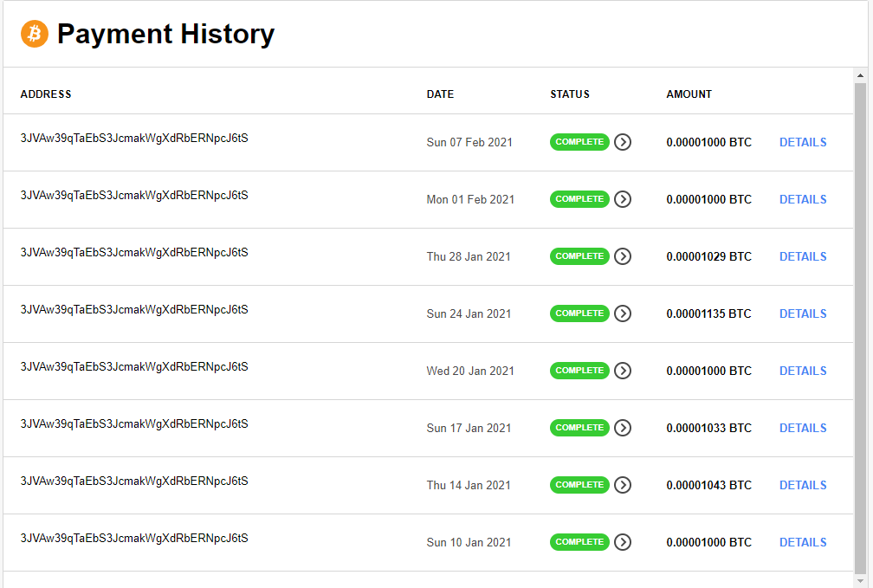Viewport: 873px width, 588px height.
Task: Click amount 0.00001000 BTC on Sun 07 Feb row
Action: pyautogui.click(x=708, y=143)
